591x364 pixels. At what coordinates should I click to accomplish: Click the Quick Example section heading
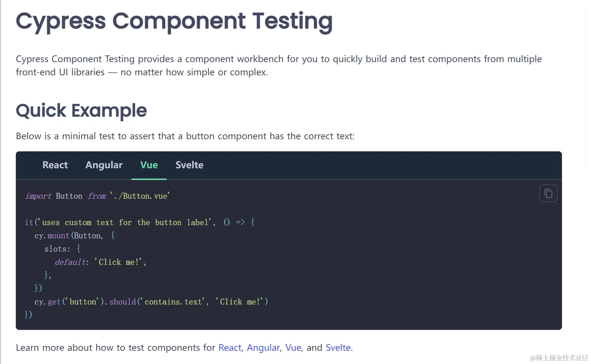pos(81,111)
